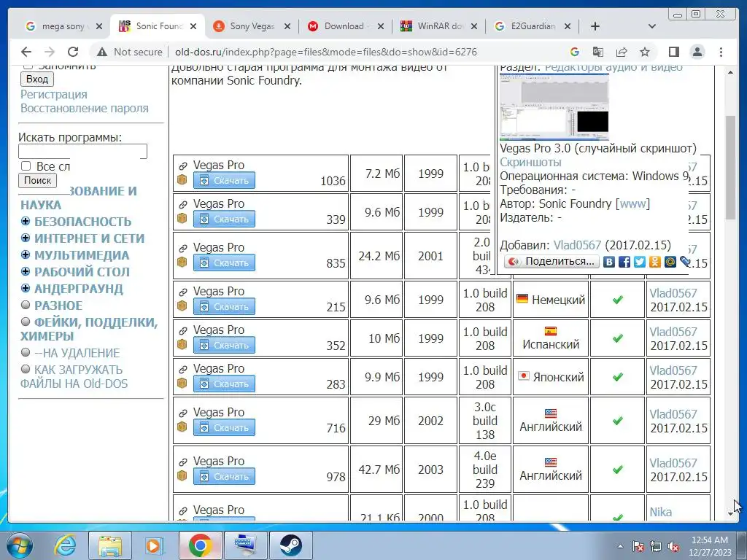This screenshot has height=560, width=747.
Task: Click Скачать for Немецкий Vegas Pro
Action: pyautogui.click(x=225, y=307)
